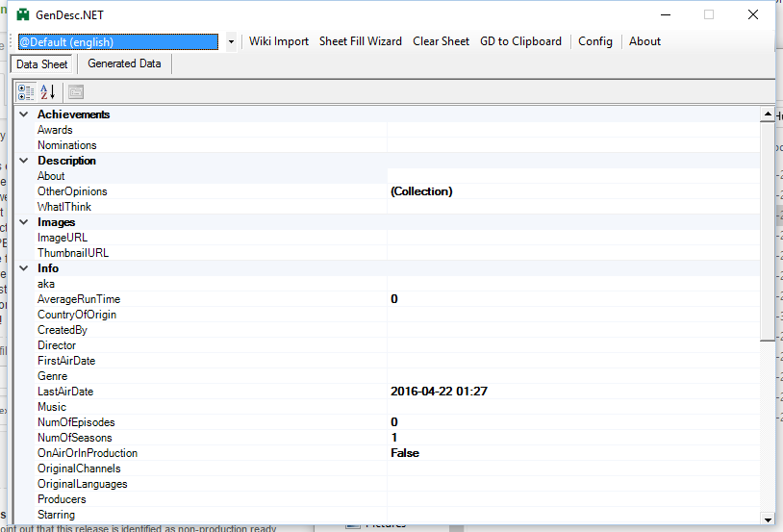Viewport: 783px width, 532px height.
Task: Click the About property value field
Action: tap(573, 176)
